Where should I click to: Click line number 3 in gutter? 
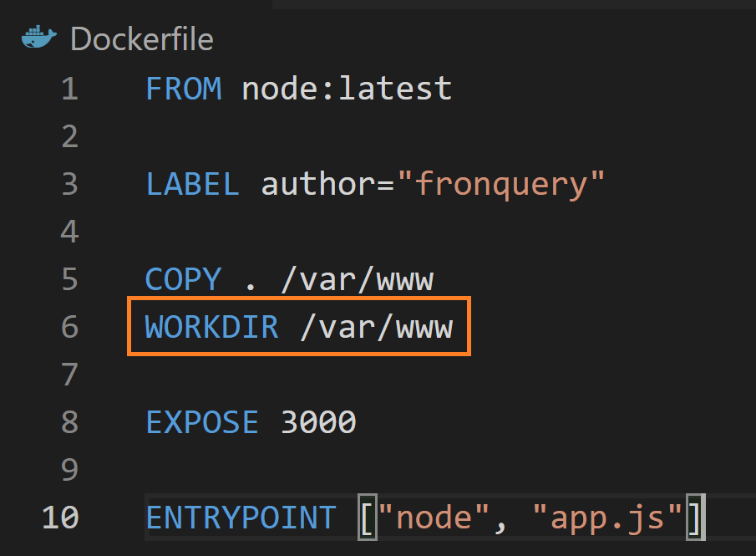[70, 184]
